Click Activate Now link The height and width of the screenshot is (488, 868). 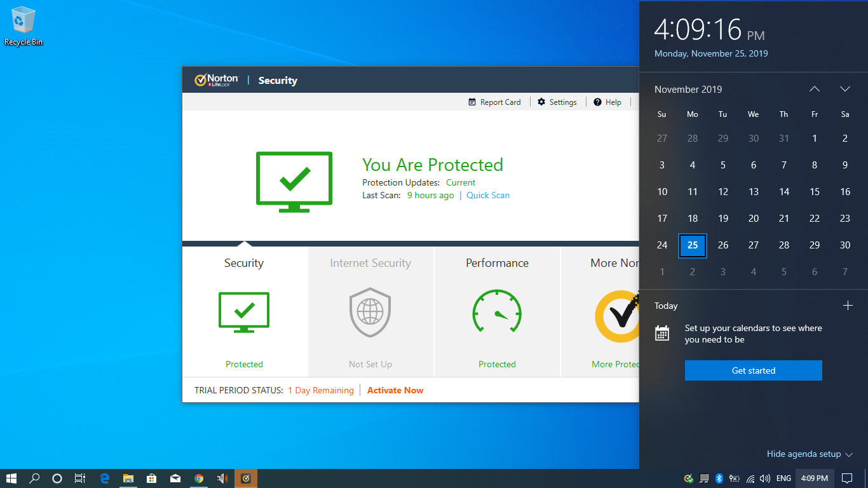395,390
